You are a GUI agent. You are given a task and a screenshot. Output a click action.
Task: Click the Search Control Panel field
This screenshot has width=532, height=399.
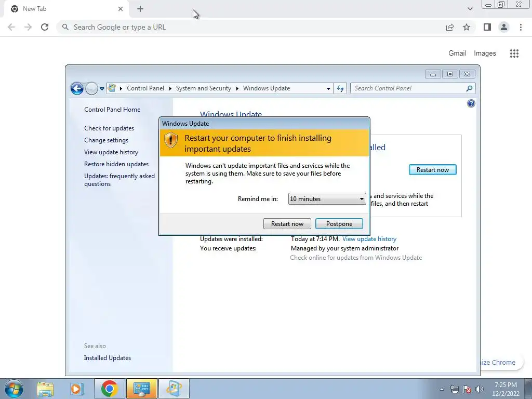tap(409, 88)
